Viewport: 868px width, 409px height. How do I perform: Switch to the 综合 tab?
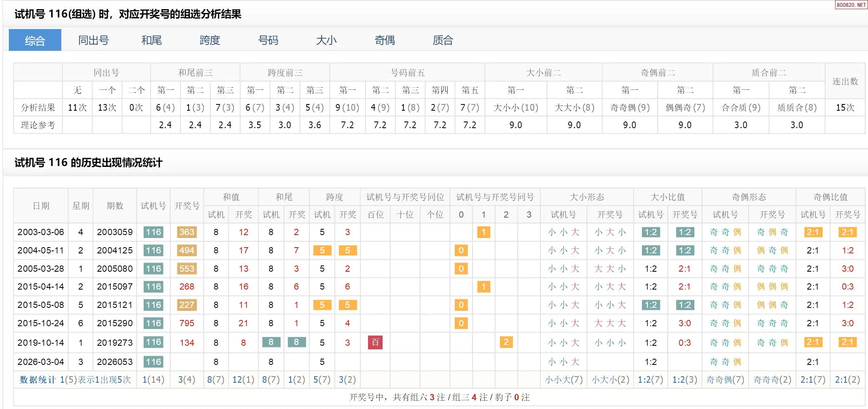(x=35, y=40)
